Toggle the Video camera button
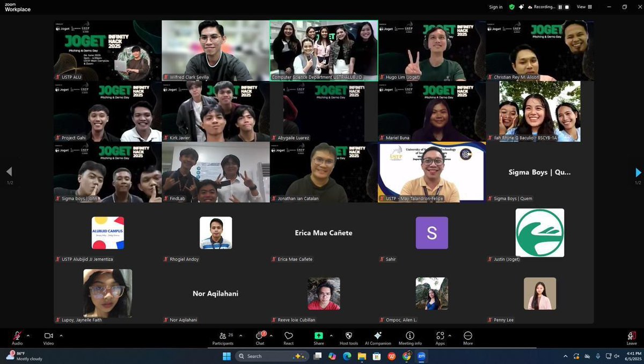This screenshot has height=364, width=644. 49,338
